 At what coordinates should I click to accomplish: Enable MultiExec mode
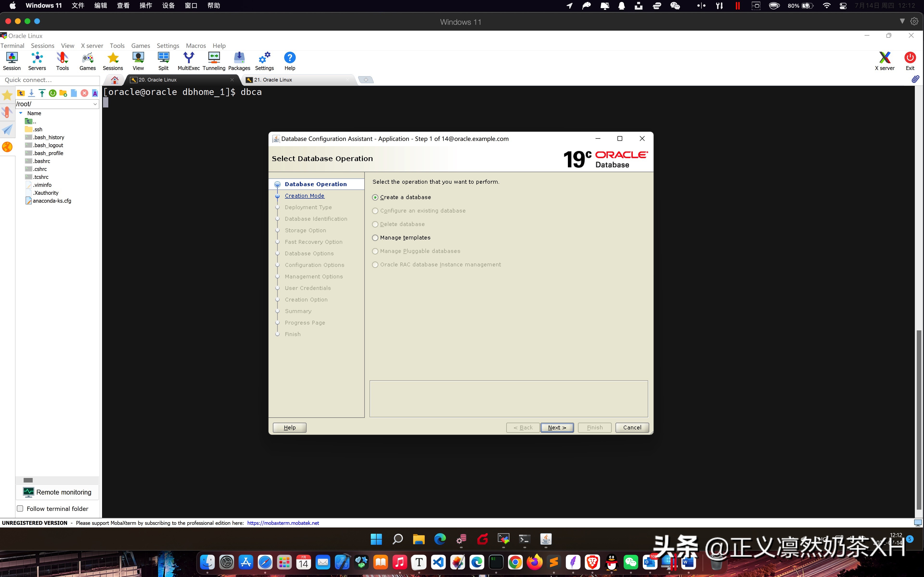tap(189, 60)
